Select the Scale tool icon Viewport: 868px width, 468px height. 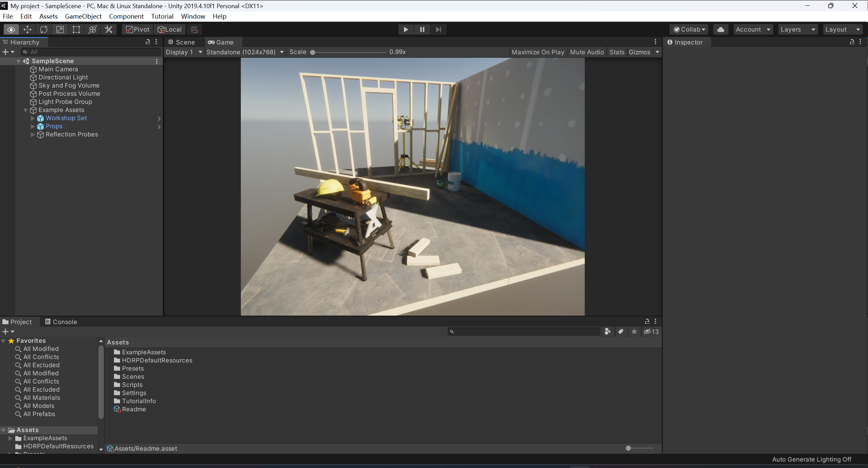[x=60, y=30]
